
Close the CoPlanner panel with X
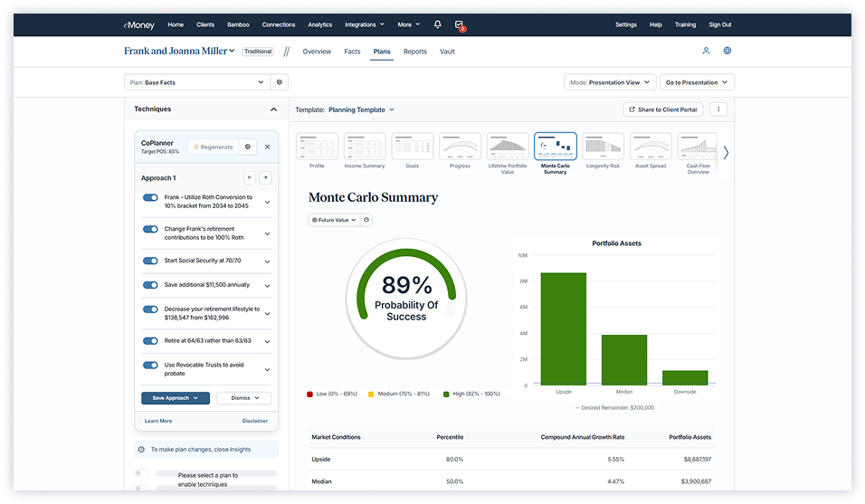267,147
